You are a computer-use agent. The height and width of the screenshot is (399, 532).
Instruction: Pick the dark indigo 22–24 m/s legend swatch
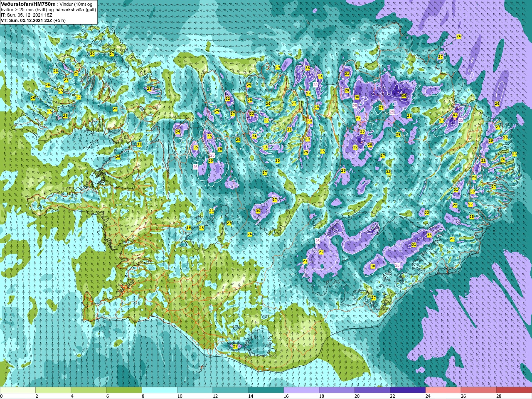pos(408,390)
